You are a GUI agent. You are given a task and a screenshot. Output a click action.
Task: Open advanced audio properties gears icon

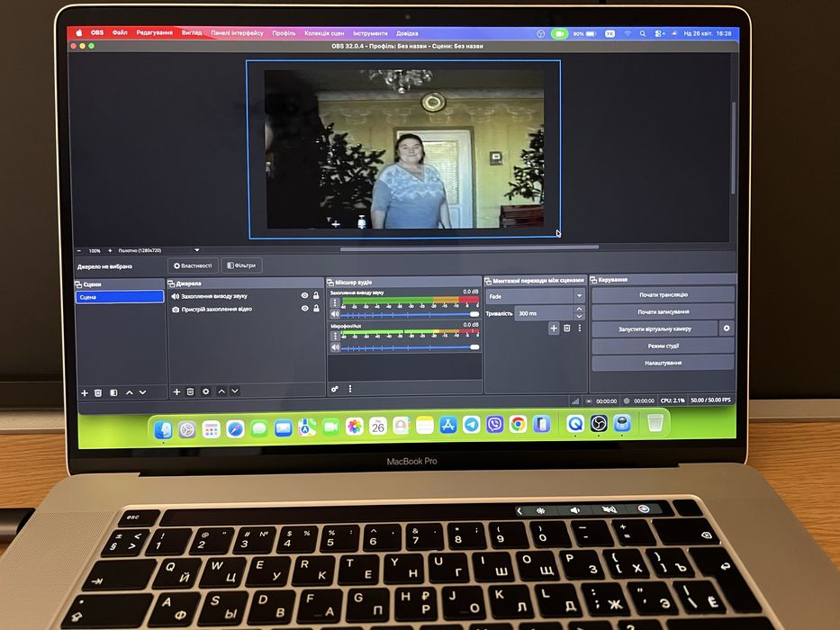(x=335, y=389)
